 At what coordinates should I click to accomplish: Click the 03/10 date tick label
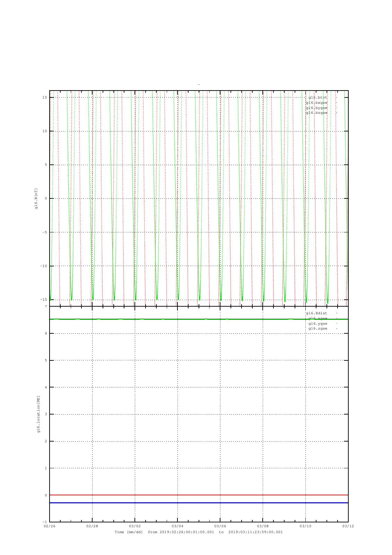[305, 526]
